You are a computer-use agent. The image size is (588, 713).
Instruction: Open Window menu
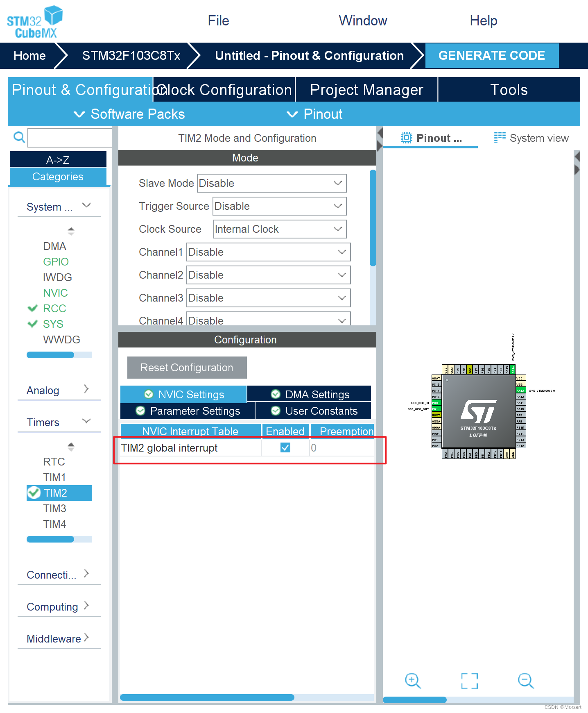tap(363, 20)
